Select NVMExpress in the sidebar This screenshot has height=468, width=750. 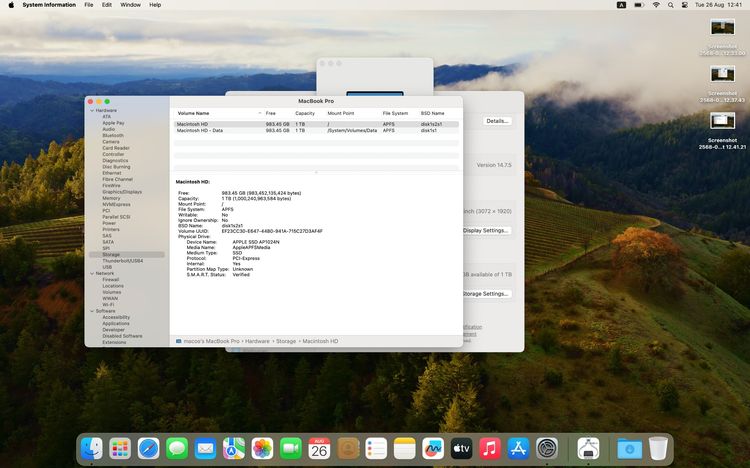[x=116, y=204]
